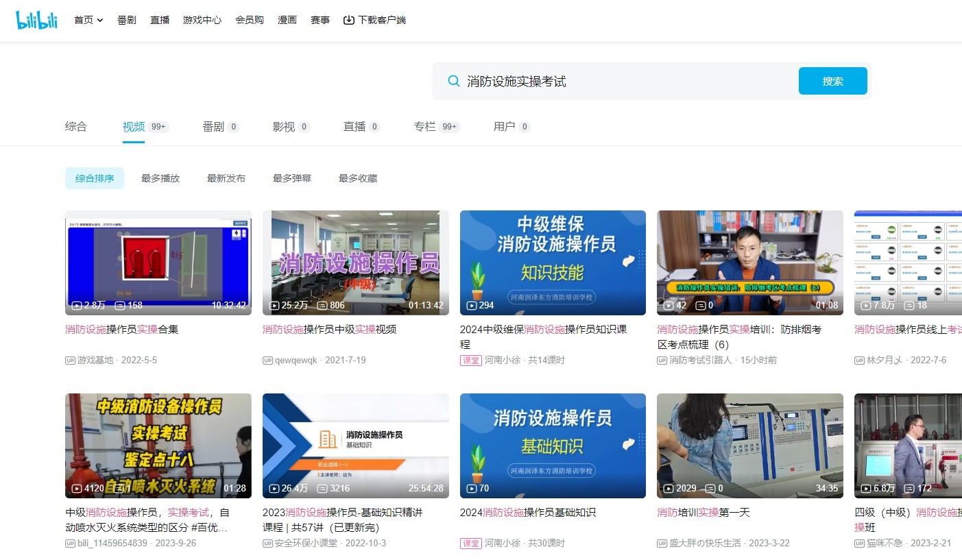Click the search input containing 消防设施实操考试
This screenshot has height=560, width=962.
pos(627,81)
